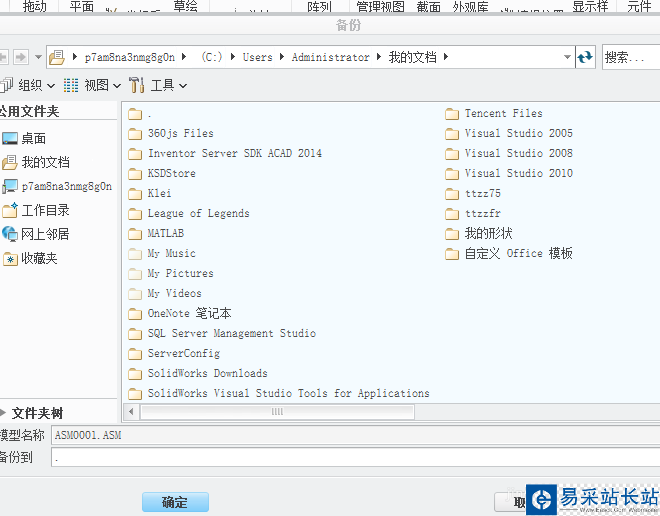The image size is (660, 516).
Task: Select the Klei folder
Action: tap(149, 194)
